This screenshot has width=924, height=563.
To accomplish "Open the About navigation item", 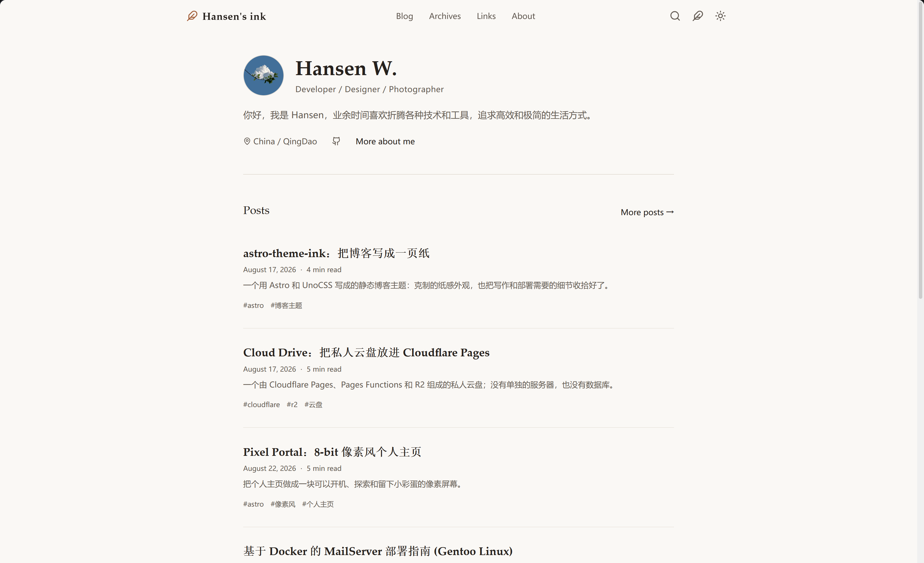I will coord(523,16).
